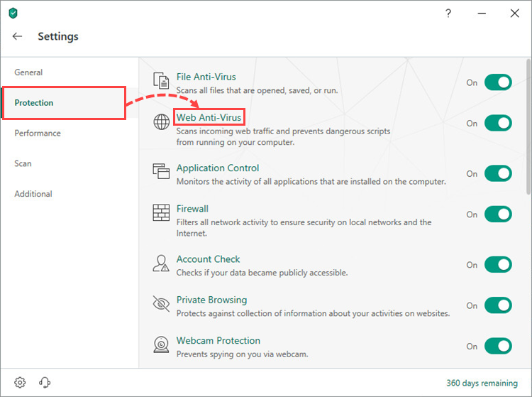
Task: Toggle the Application Control switch
Action: click(498, 173)
